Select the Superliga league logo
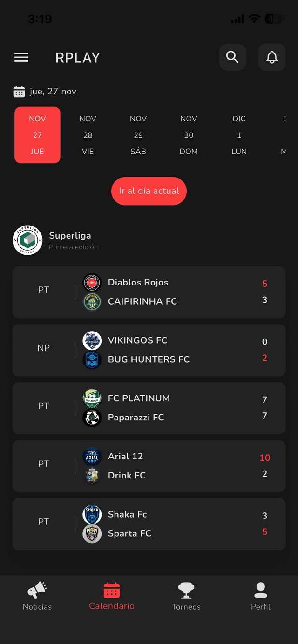 [x=27, y=240]
